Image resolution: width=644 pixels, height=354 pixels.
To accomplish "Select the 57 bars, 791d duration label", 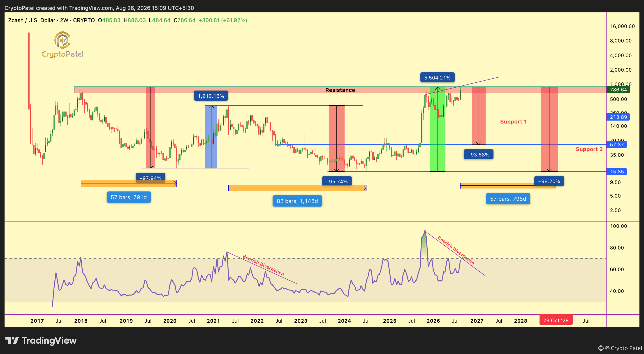I will tap(129, 197).
